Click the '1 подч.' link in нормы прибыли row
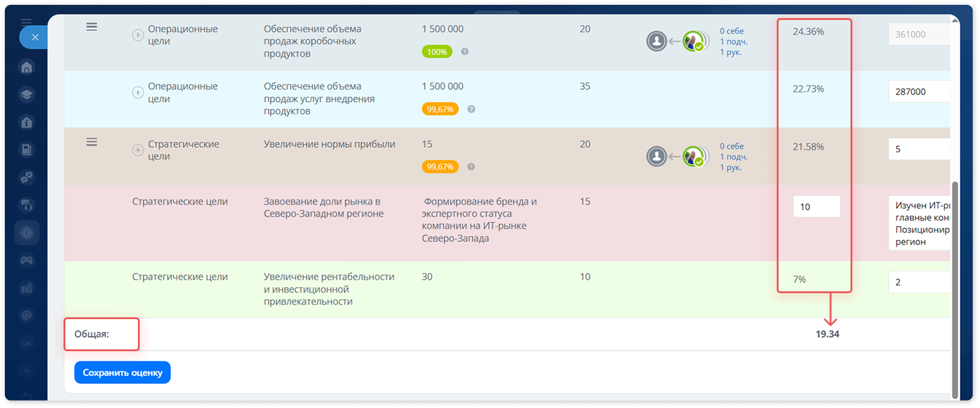This screenshot has height=408, width=980. pos(734,157)
